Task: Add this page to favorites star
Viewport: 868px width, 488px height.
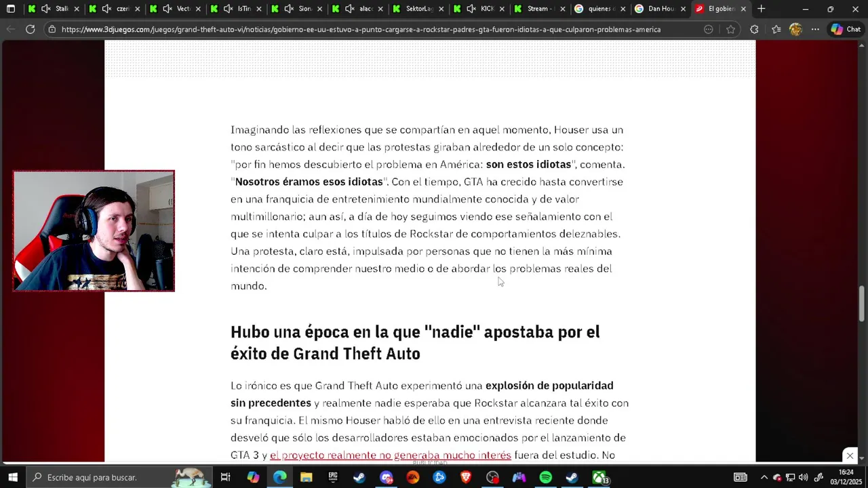Action: pos(730,29)
